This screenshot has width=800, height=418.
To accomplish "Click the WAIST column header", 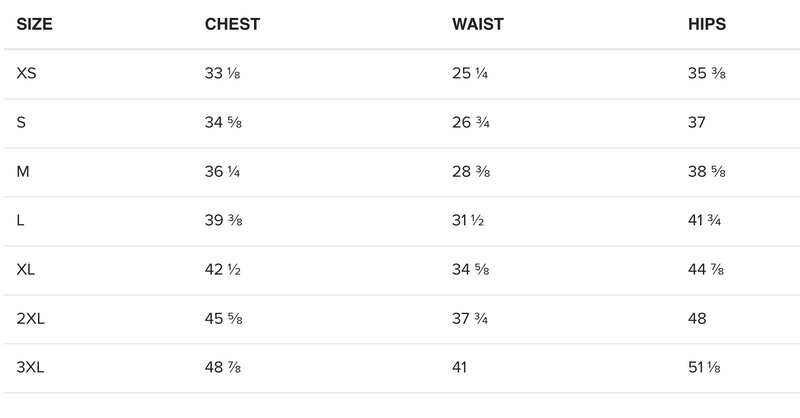I will click(479, 25).
